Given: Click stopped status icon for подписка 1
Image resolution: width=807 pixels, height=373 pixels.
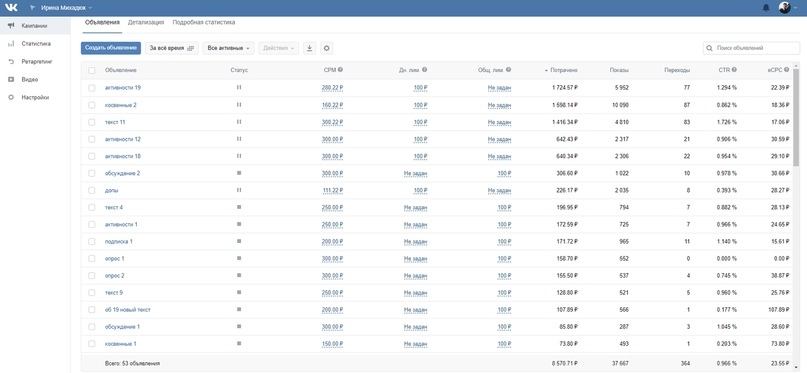Looking at the screenshot, I should [239, 241].
